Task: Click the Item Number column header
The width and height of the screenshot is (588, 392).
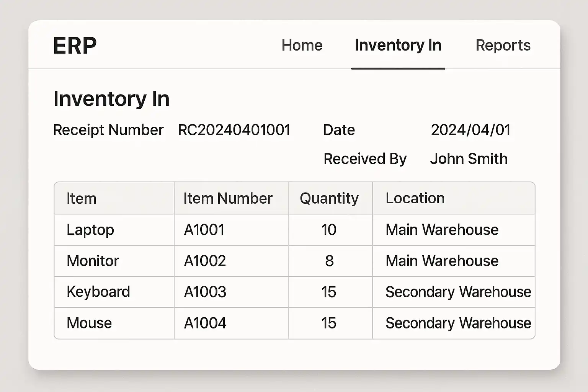Action: [228, 199]
